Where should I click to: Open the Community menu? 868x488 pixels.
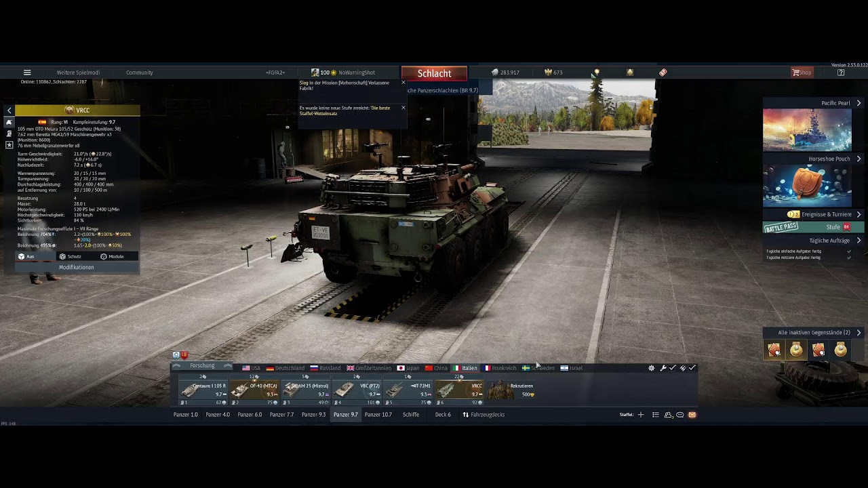click(139, 73)
